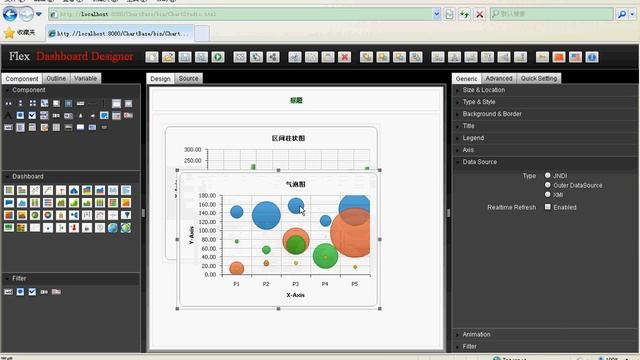Preview with the magnifier toolbar icon

pyautogui.click(x=201, y=57)
